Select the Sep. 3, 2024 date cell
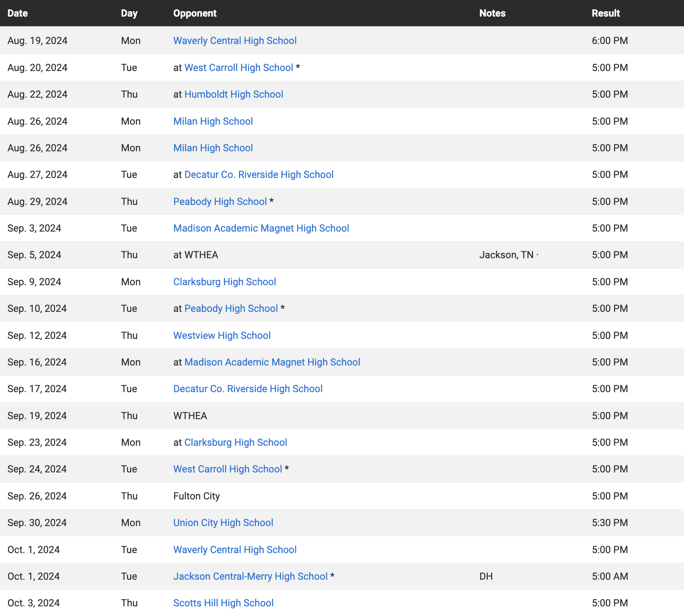Screen dimensions: 684x616 pyautogui.click(x=34, y=228)
